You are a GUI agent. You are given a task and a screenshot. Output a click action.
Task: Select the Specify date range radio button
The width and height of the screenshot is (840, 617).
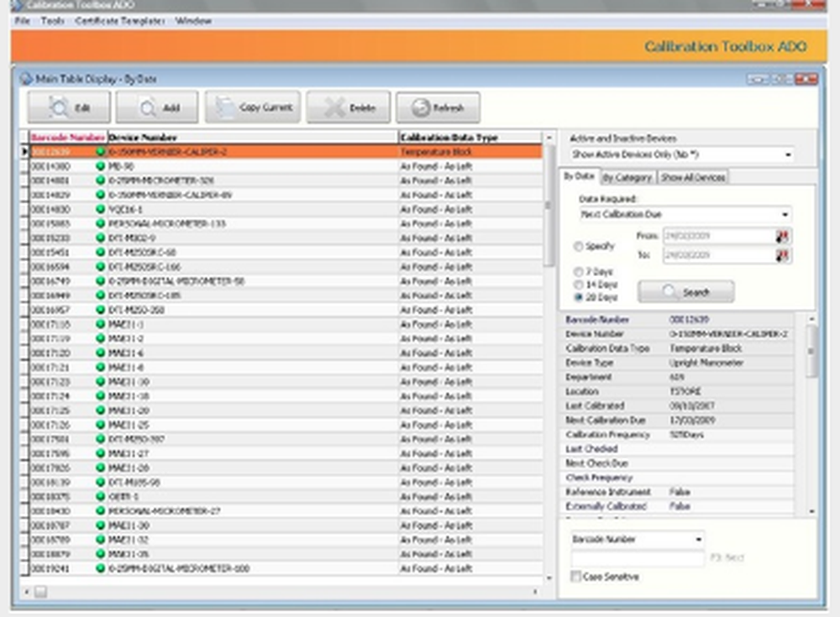click(578, 246)
